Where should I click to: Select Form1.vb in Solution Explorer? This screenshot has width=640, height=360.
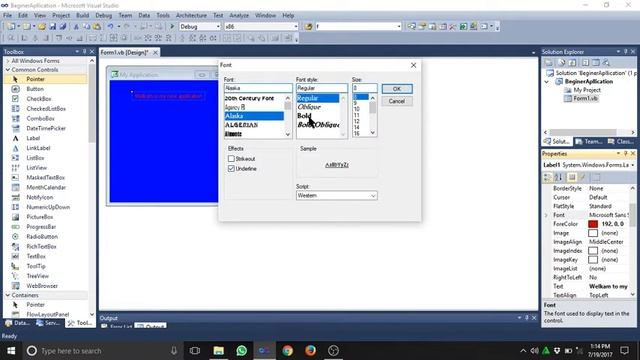click(x=585, y=98)
